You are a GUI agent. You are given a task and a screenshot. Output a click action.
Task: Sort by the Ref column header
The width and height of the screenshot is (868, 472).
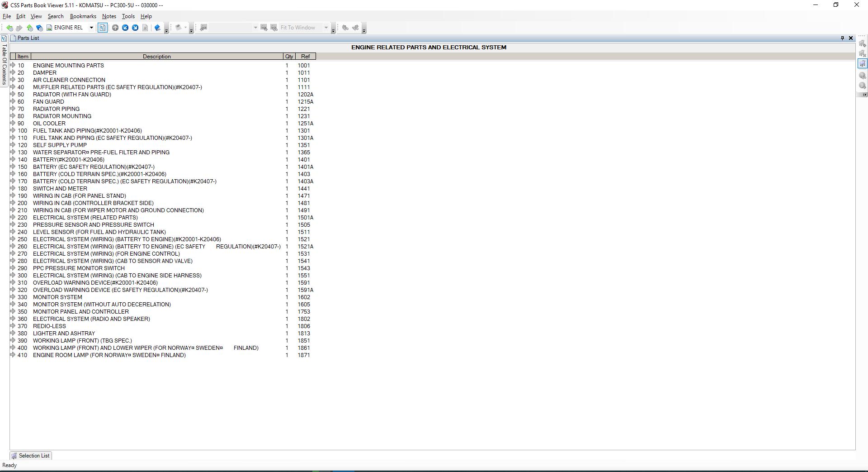306,57
